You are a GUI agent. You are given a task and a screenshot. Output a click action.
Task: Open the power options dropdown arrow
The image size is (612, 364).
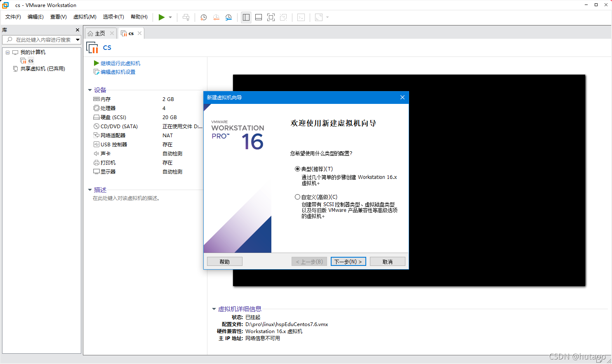pyautogui.click(x=170, y=17)
